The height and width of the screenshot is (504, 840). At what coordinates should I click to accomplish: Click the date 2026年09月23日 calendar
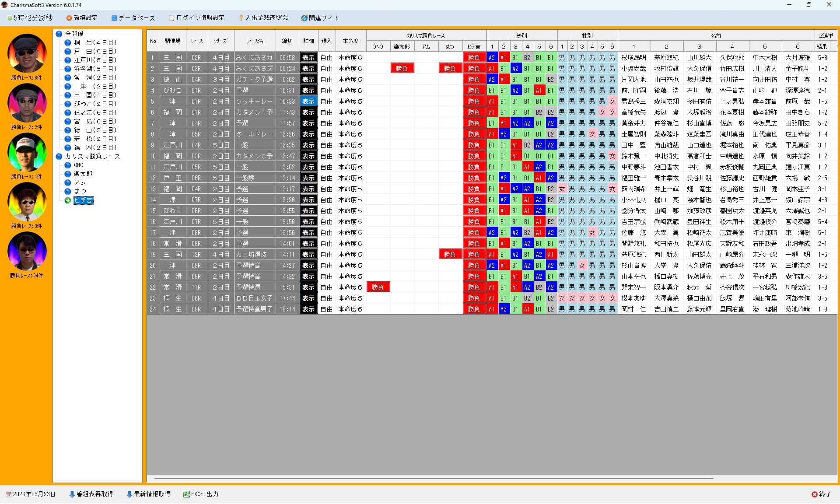(x=31, y=494)
